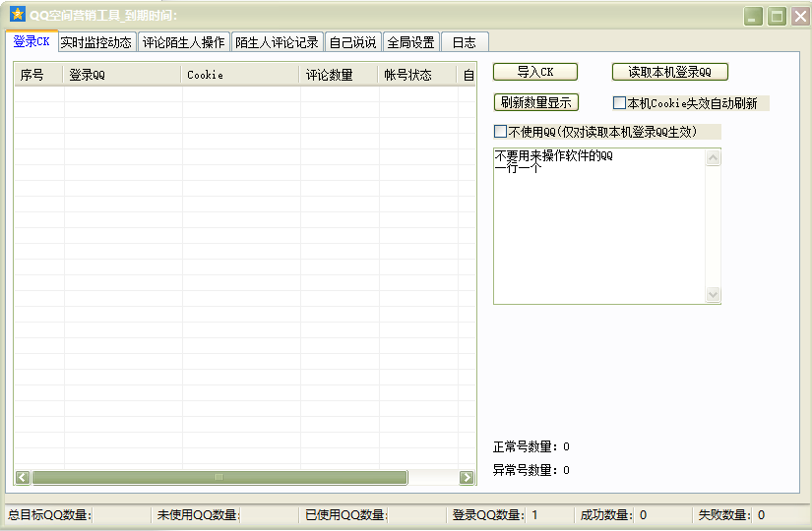The width and height of the screenshot is (812, 531).
Task: Switch to 实时监控动态 tab
Action: [x=95, y=42]
